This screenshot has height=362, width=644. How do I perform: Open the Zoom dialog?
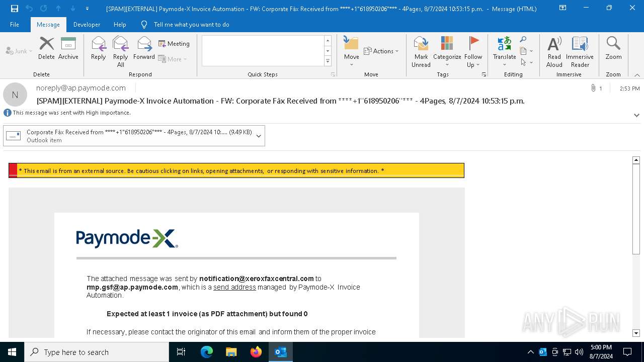(613, 48)
